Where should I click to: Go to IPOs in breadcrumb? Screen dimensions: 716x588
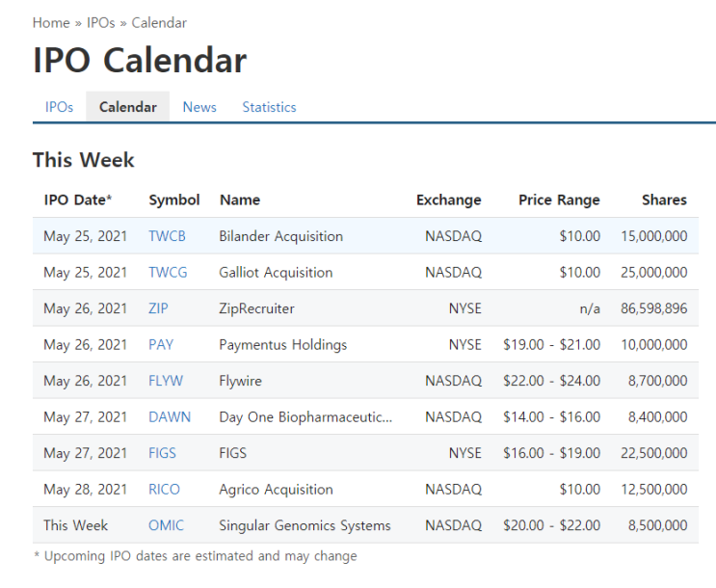[101, 23]
